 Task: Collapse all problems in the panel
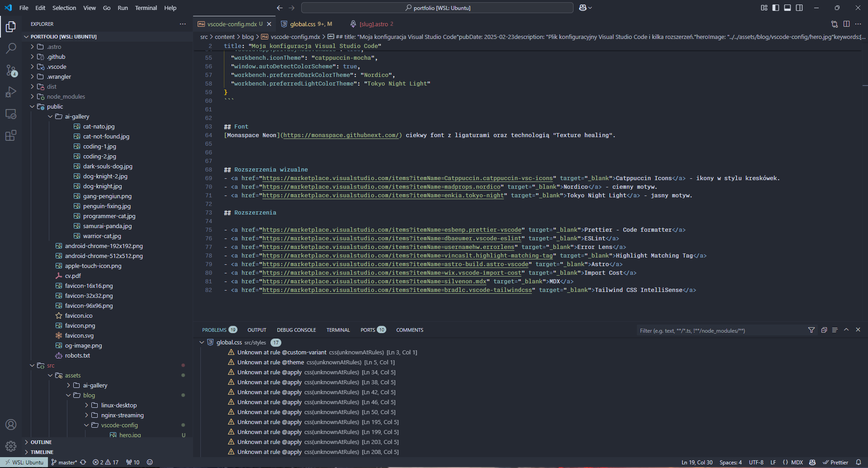point(824,330)
